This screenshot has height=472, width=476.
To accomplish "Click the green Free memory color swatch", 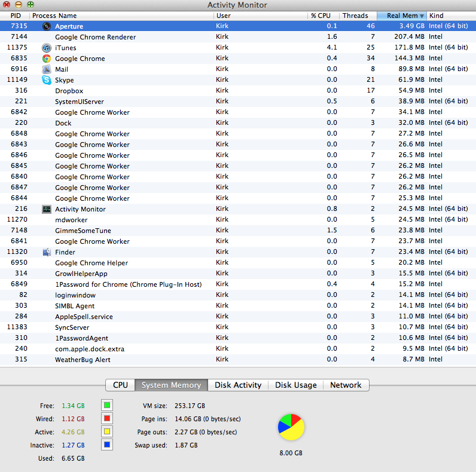I will 107,405.
